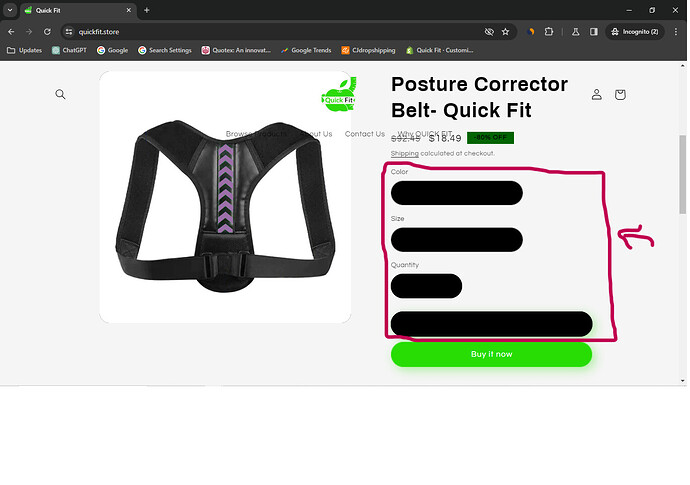Toggle the browser side panel icon
The image size is (690, 485).
coord(594,32)
